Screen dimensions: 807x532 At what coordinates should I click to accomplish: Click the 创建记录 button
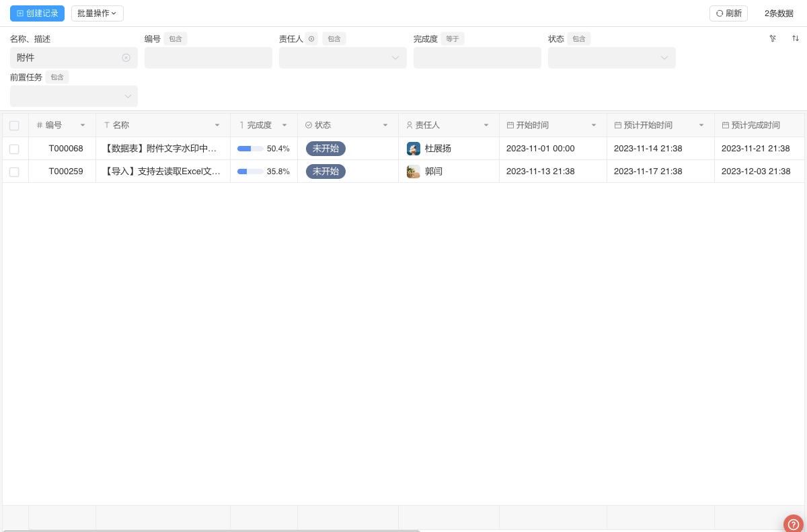point(37,13)
